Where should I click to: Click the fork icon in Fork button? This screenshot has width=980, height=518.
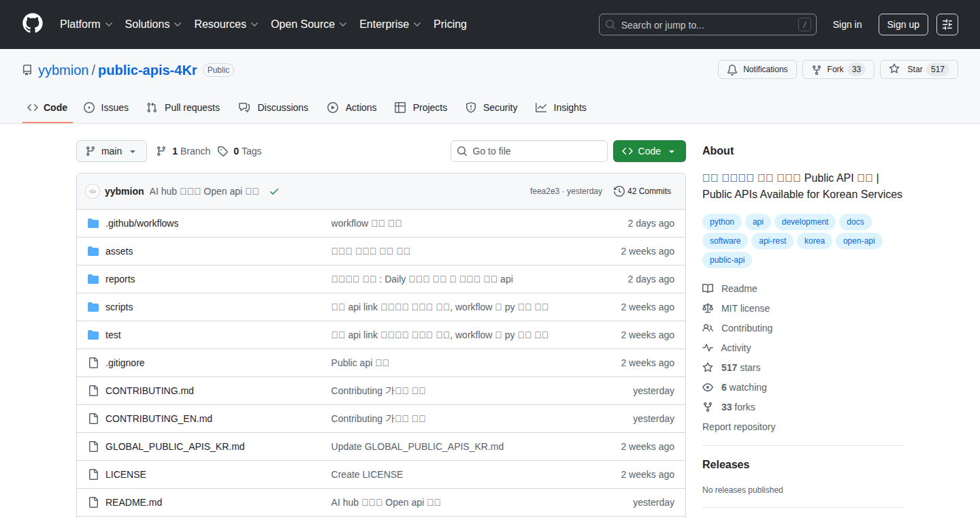click(817, 69)
